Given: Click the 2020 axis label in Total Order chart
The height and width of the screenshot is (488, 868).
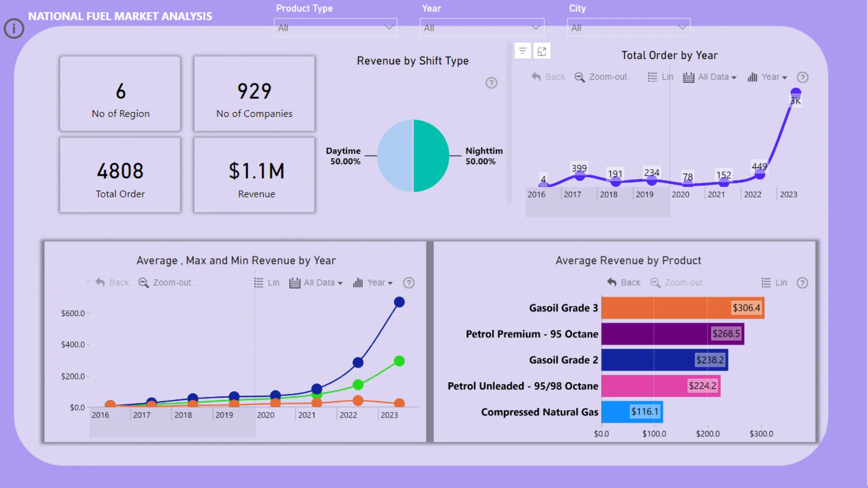Looking at the screenshot, I should pos(680,194).
